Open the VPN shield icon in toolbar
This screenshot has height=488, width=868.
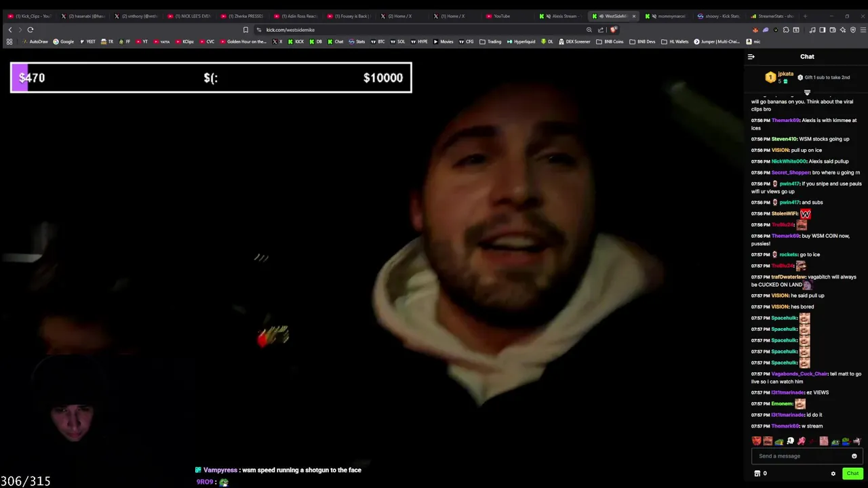click(x=853, y=30)
